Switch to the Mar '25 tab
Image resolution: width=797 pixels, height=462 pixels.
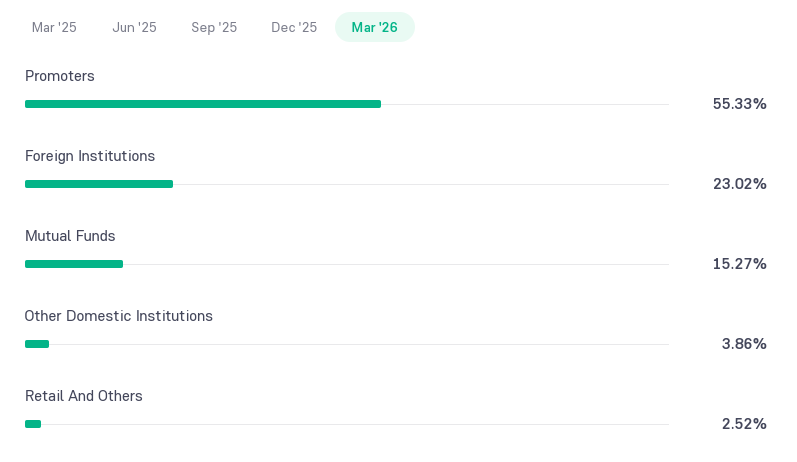(x=54, y=27)
